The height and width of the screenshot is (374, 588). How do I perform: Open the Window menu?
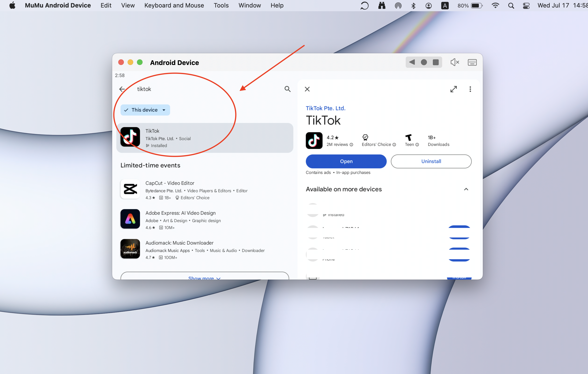pos(249,5)
